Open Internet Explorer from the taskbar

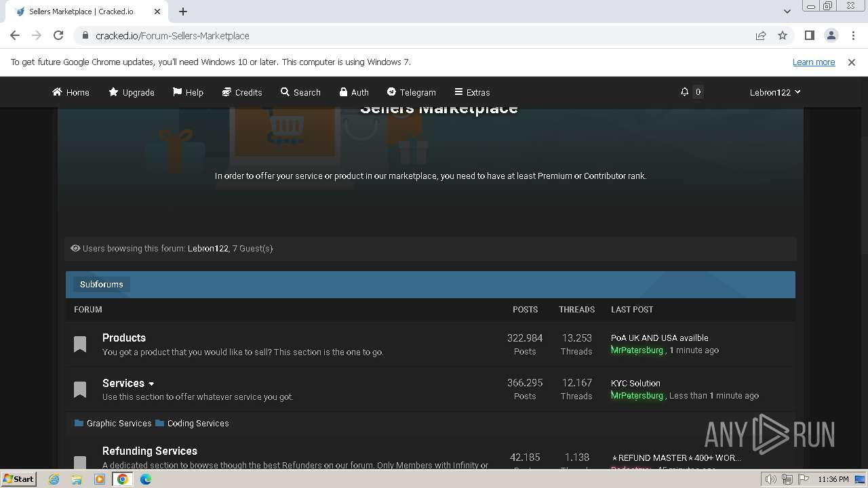pyautogui.click(x=54, y=479)
